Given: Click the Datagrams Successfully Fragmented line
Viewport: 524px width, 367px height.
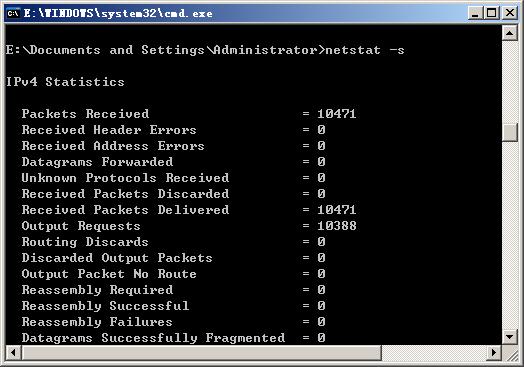Looking at the screenshot, I should click(x=173, y=338).
